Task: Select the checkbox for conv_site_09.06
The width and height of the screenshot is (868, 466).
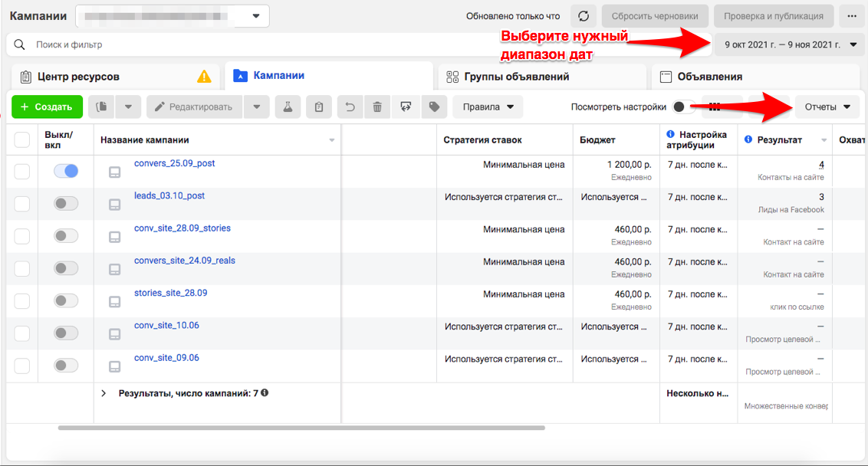Action: click(x=22, y=366)
